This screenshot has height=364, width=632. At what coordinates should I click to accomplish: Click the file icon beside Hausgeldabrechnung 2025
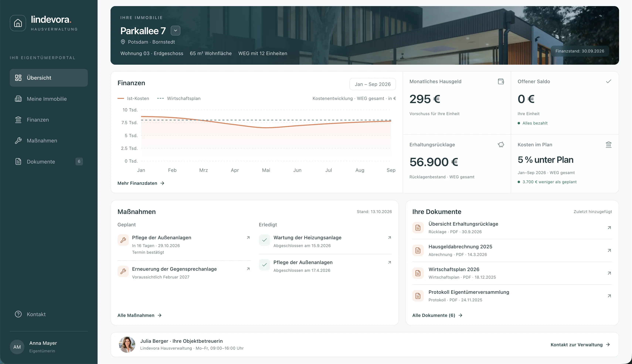[x=418, y=251]
